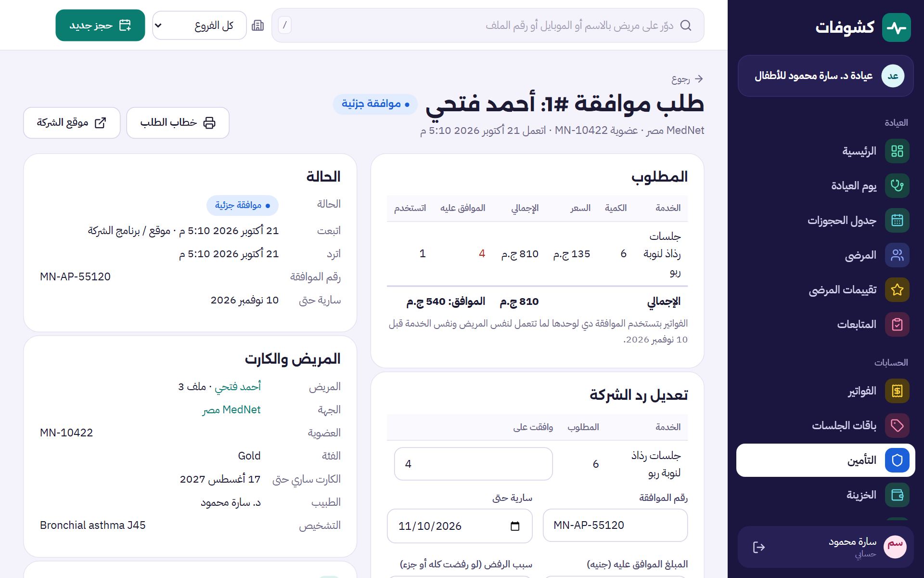Viewport: 924px width, 578px height.
Task: Open patient link أحمد فتحي
Action: [x=238, y=387]
